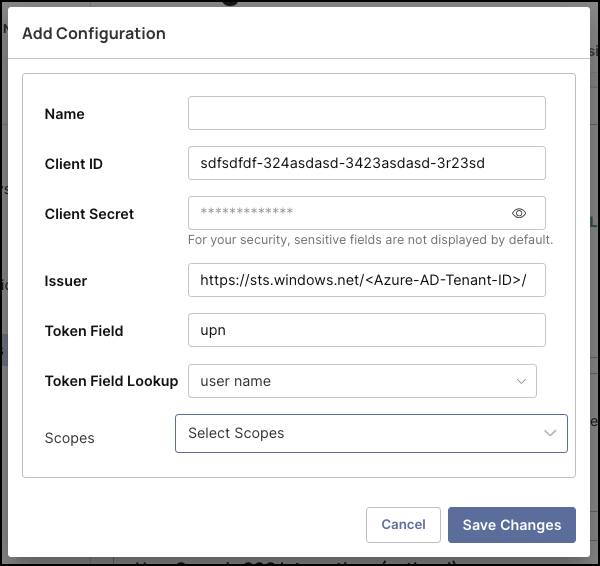Click chevron arrow beside user name

coord(521,381)
